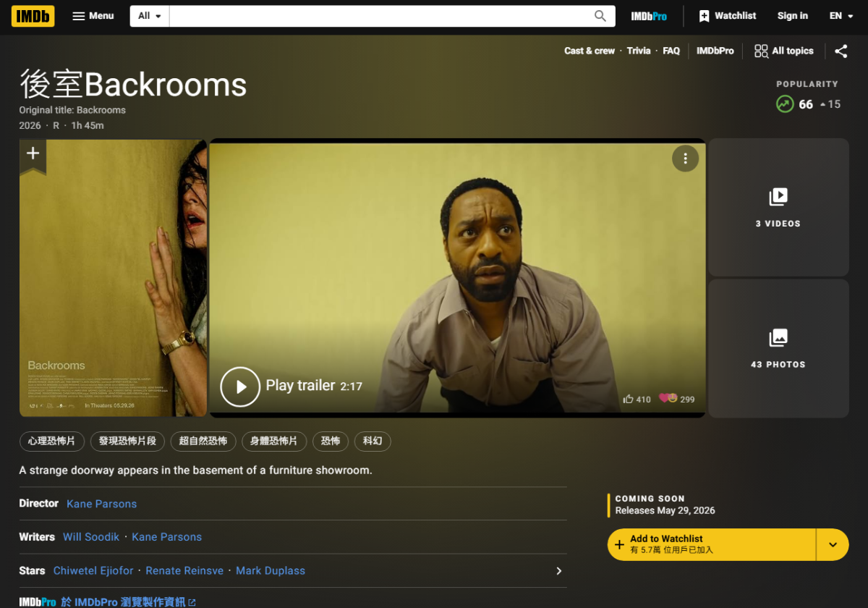Select the 身體恐怖片 genre chip
The width and height of the screenshot is (868, 608).
[274, 441]
